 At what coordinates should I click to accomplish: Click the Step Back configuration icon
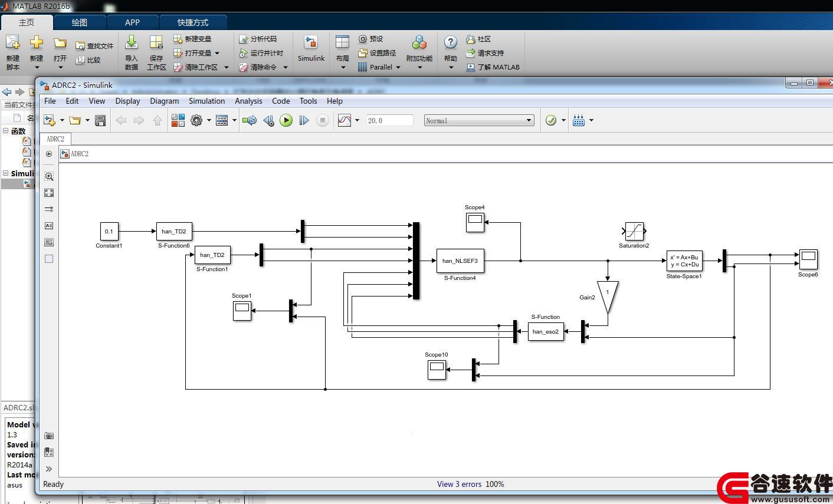coord(268,120)
